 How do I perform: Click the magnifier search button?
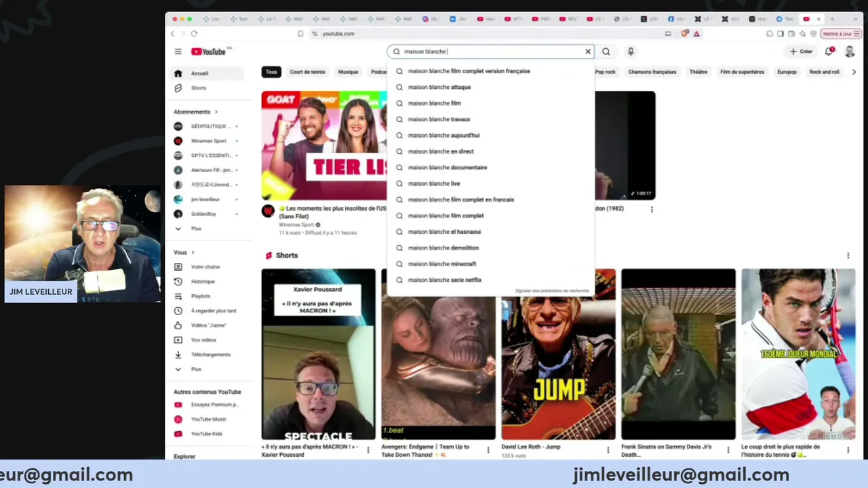click(606, 52)
